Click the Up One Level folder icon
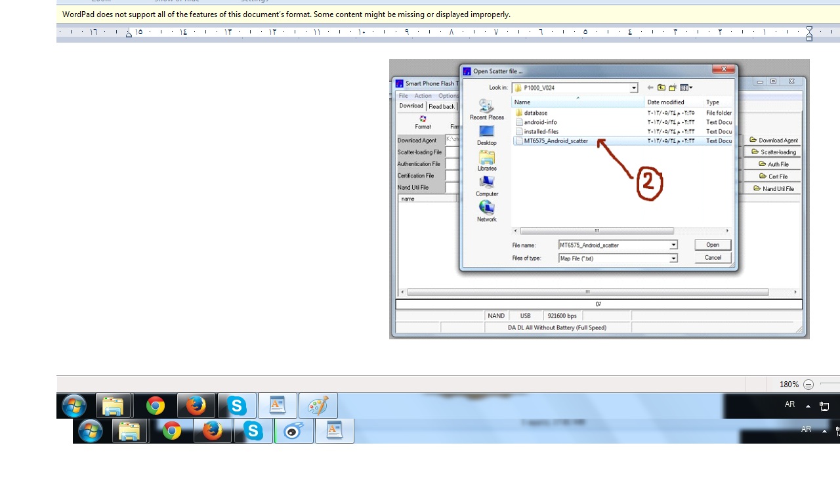 661,88
